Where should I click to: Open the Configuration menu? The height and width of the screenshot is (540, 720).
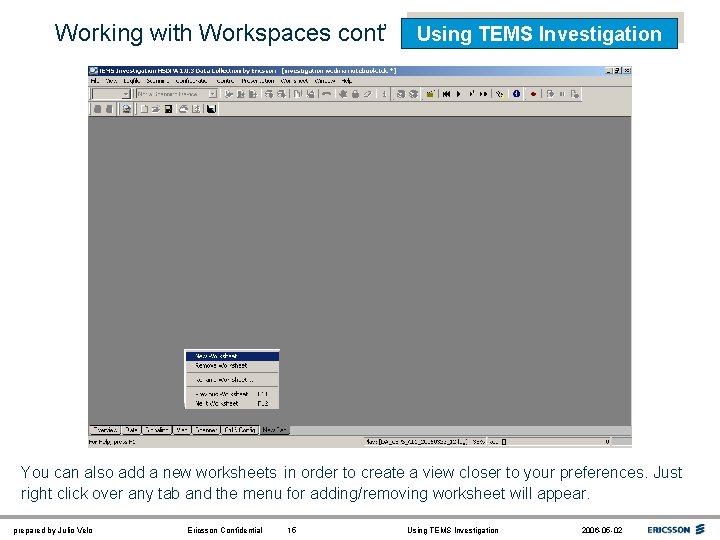pos(191,81)
